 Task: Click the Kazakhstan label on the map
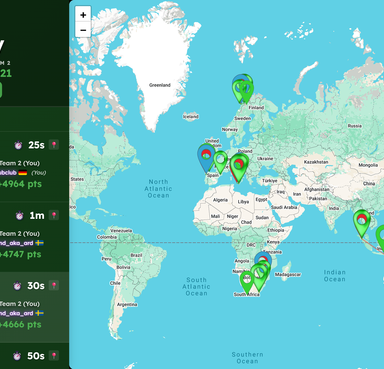coord(316,162)
